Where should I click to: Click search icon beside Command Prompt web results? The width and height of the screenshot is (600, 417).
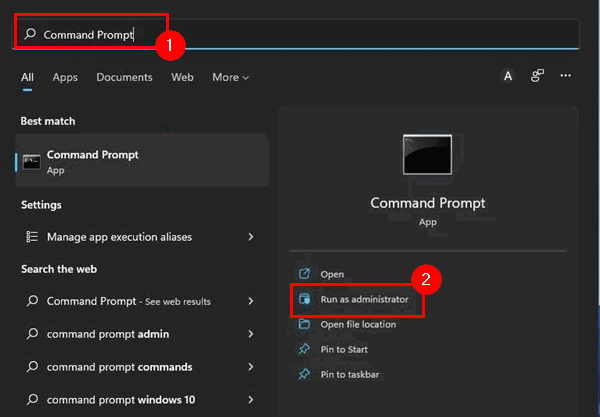pyautogui.click(x=33, y=301)
